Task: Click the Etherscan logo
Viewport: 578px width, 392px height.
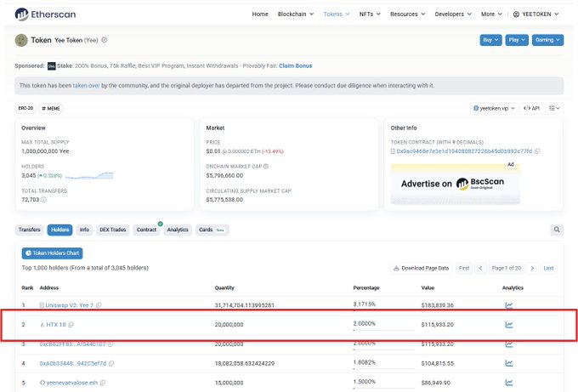Action: point(45,14)
